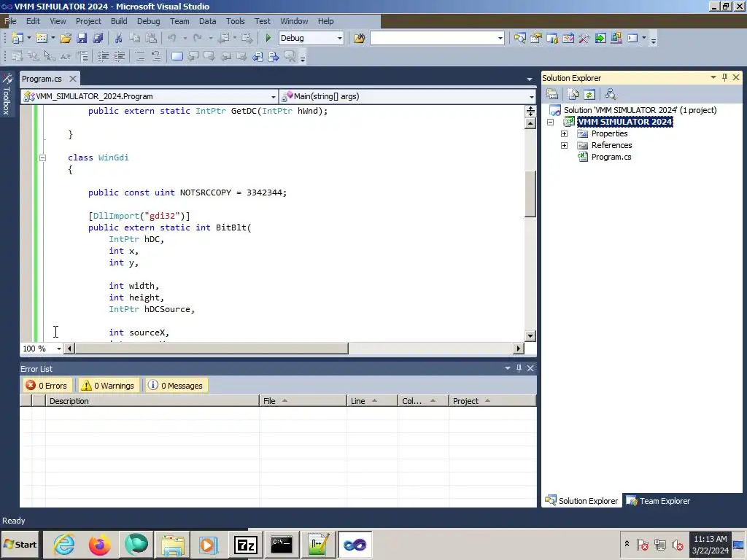Open 7-Zip from the taskbar
The image size is (747, 560).
coord(246,545)
